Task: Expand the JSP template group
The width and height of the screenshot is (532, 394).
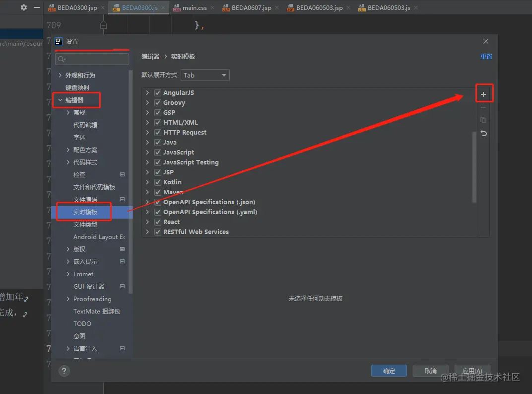Action: click(147, 172)
